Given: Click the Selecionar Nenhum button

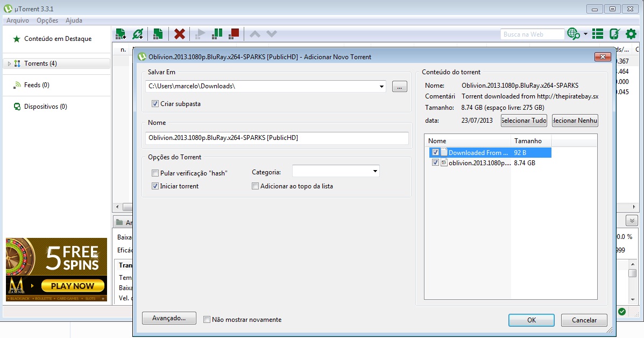Looking at the screenshot, I should click(575, 121).
